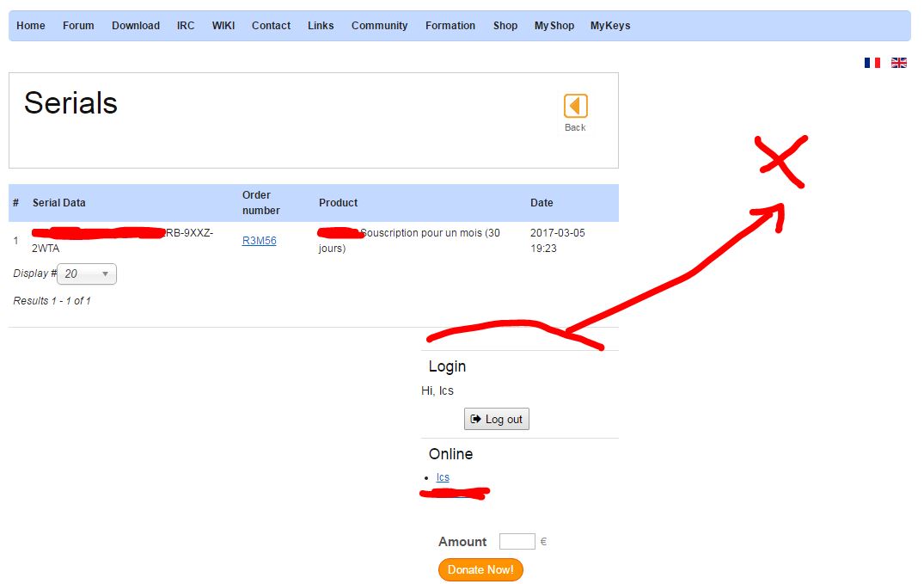This screenshot has width=924, height=584.
Task: Open the Community menu item
Action: tap(380, 25)
